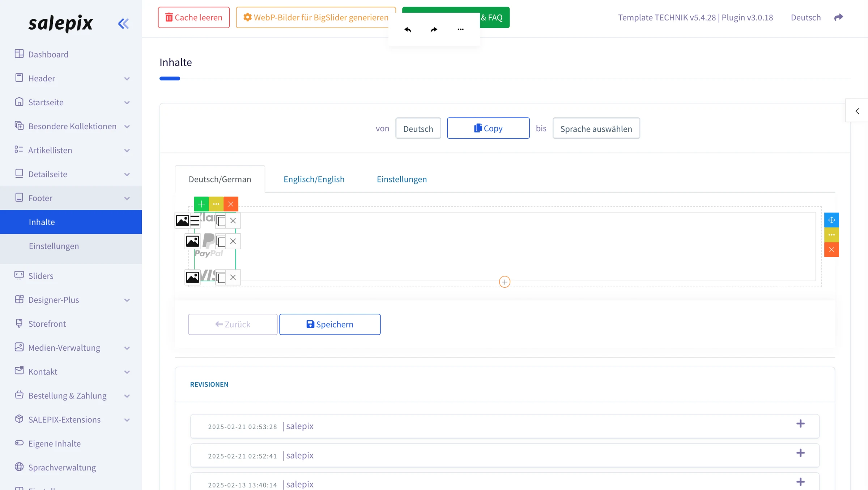This screenshot has height=490, width=868.
Task: Click the image icon on the PayPal element
Action: [192, 241]
